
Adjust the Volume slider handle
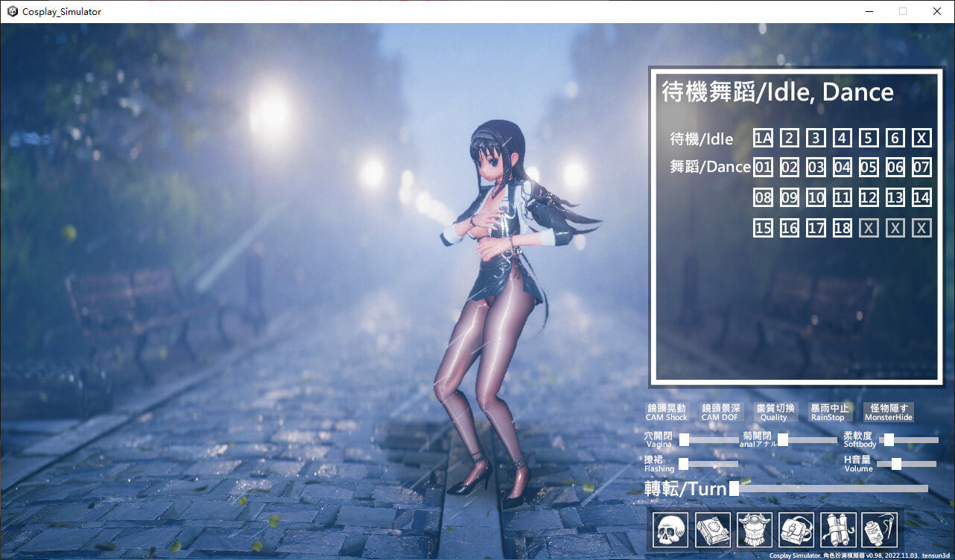896,464
